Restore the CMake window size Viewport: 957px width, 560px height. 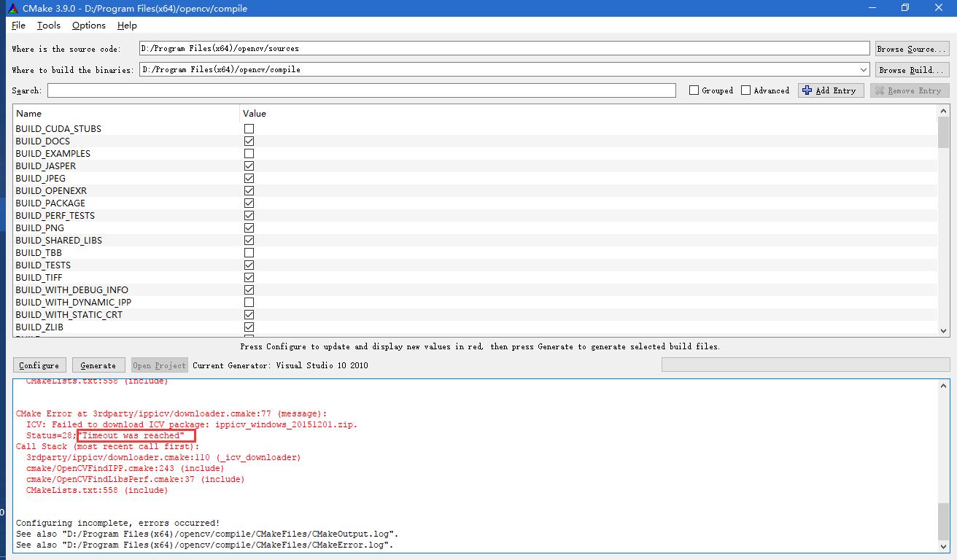coord(905,8)
